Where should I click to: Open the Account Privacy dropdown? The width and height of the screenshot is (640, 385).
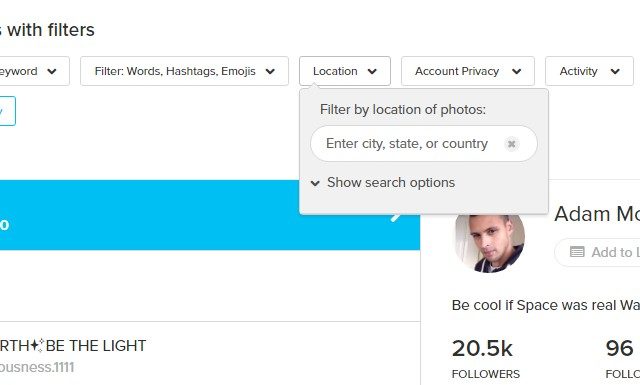tap(468, 71)
